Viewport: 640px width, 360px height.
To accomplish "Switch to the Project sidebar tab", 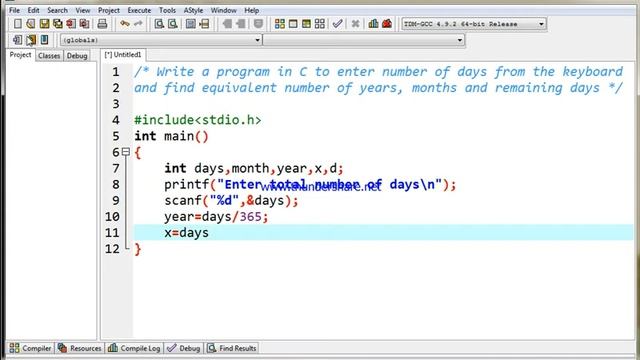I will pyautogui.click(x=20, y=55).
